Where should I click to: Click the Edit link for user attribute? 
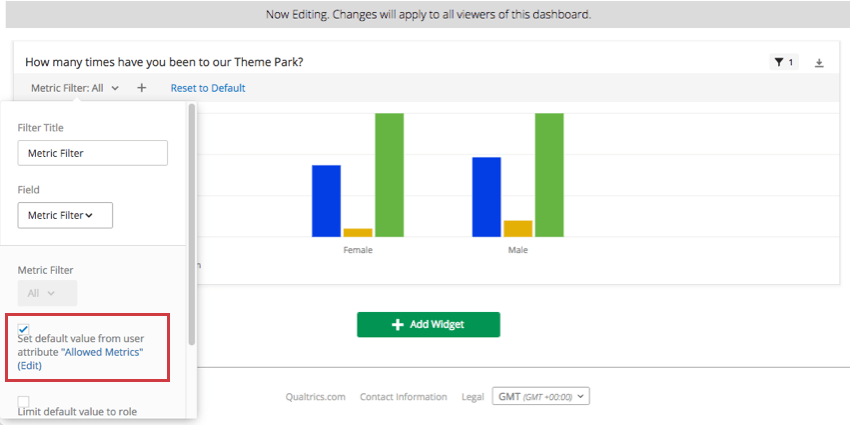coord(30,366)
